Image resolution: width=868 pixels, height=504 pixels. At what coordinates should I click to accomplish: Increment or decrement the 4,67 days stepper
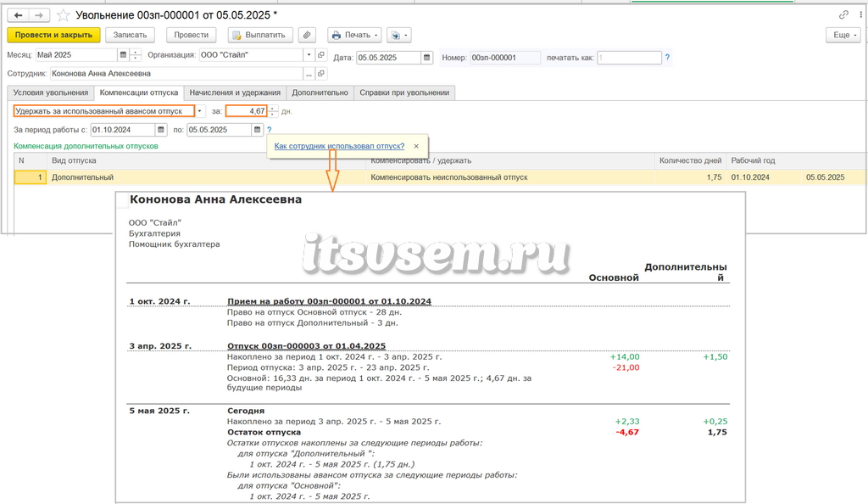pos(273,111)
